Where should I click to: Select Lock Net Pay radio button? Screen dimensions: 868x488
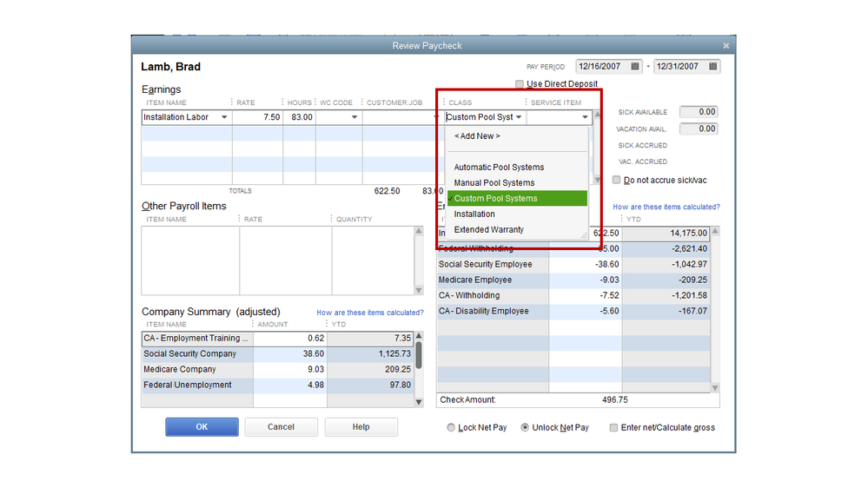451,428
